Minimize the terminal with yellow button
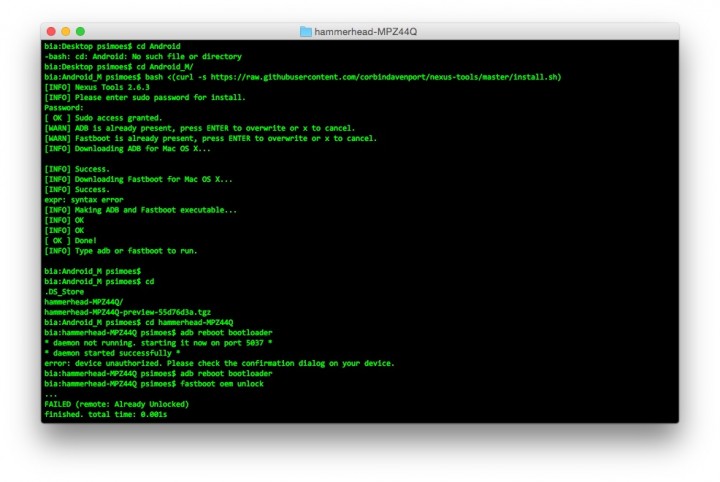Screen dimensions: 720x482 click(x=66, y=31)
